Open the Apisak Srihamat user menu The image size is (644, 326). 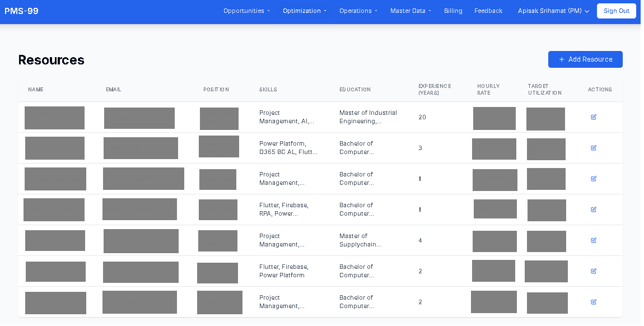point(553,11)
